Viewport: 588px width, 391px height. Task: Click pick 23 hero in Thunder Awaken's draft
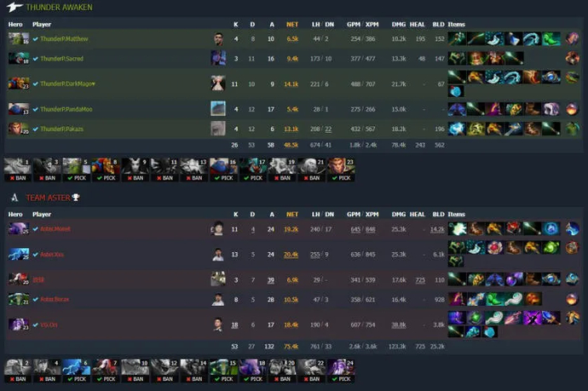pyautogui.click(x=341, y=170)
